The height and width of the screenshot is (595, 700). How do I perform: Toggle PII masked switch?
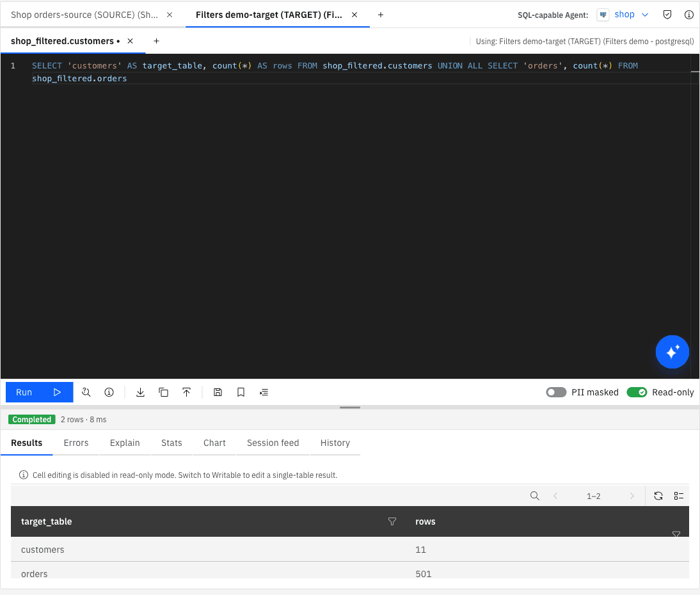[556, 392]
